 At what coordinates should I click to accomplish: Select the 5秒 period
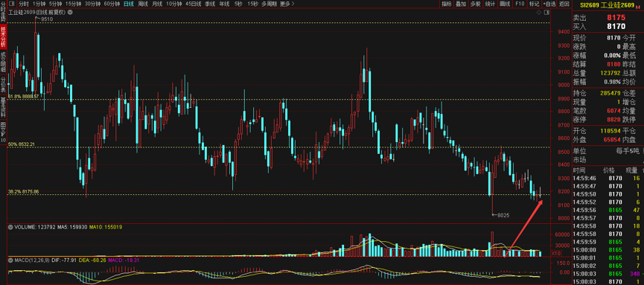pos(238,4)
